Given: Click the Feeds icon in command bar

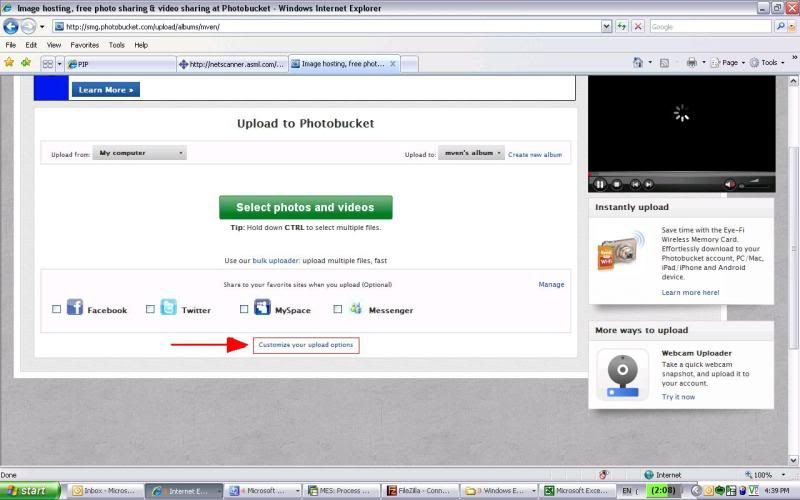Looking at the screenshot, I should 664,63.
